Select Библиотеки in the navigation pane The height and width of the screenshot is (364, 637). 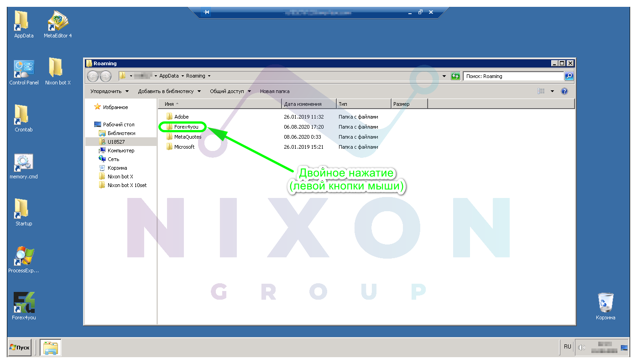(x=117, y=133)
